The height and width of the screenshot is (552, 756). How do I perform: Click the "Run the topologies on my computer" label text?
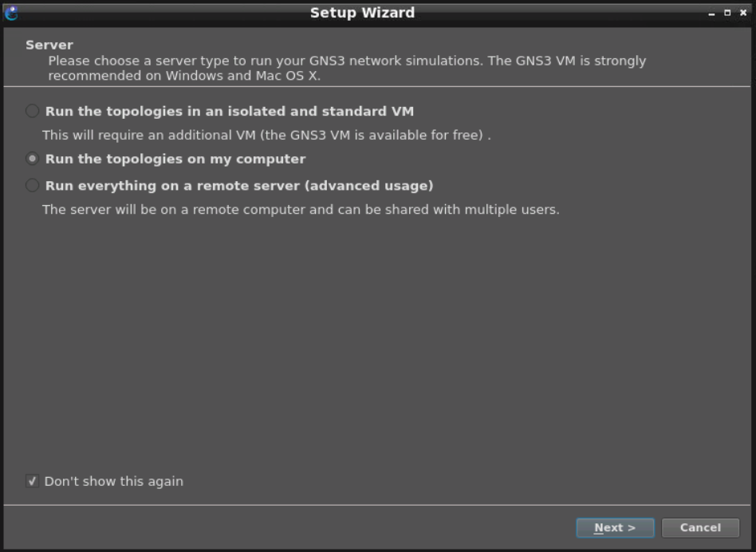pos(175,160)
